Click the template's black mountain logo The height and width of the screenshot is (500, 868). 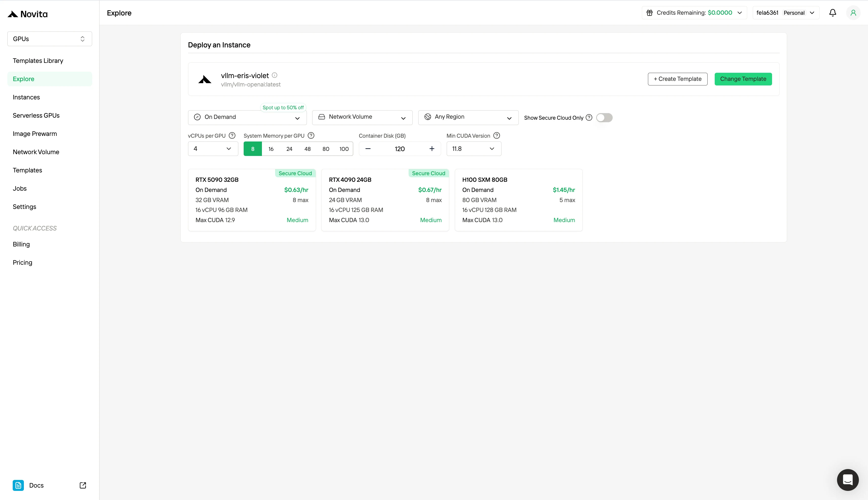[x=205, y=79]
